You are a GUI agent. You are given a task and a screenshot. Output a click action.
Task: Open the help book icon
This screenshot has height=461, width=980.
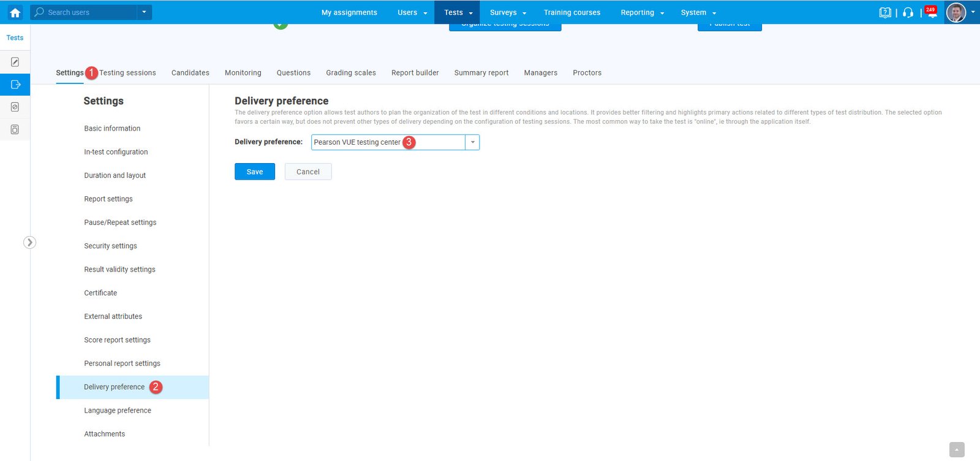884,12
